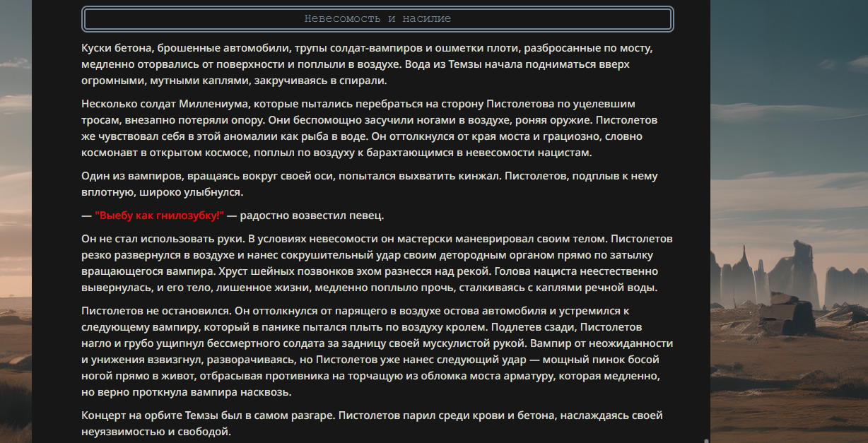Click the paragraph starting "Один из вампиров"
The width and height of the screenshot is (868, 443).
pos(370,184)
